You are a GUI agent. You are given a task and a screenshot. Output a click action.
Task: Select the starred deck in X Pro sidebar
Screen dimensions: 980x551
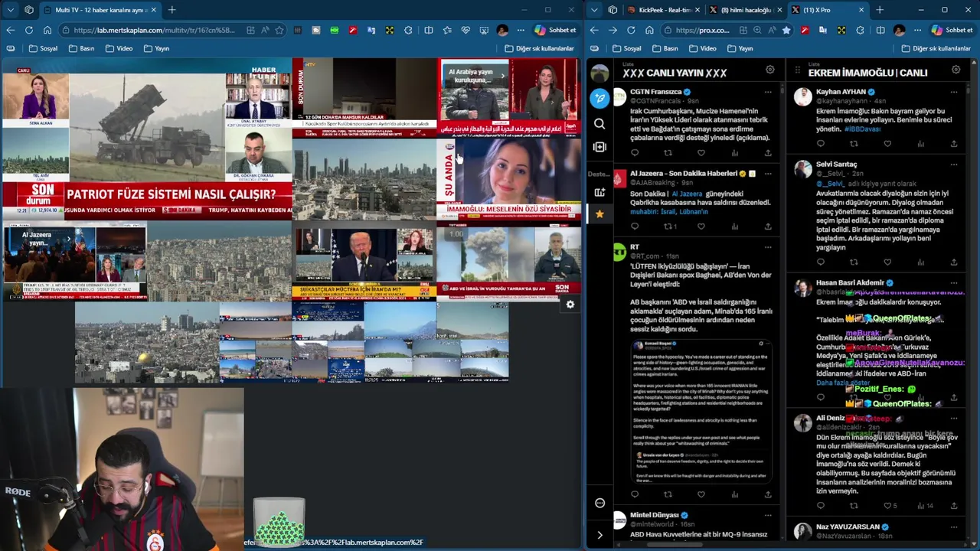(599, 214)
